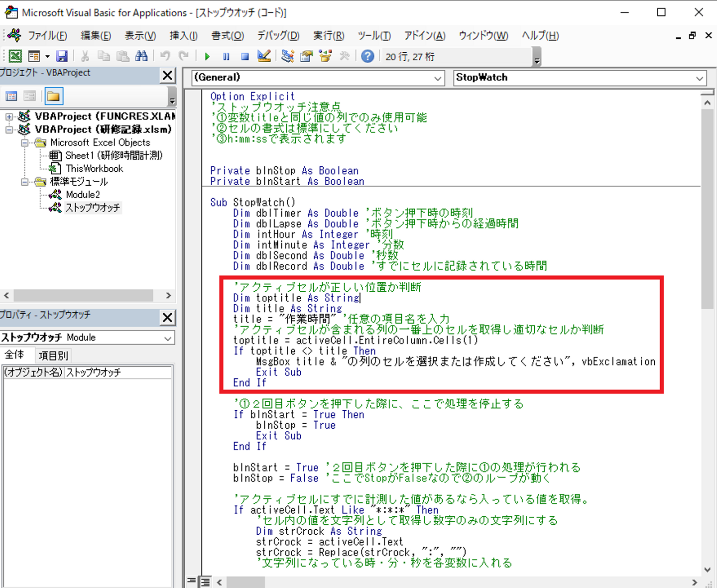Open the StopWatch procedure dropdown
The width and height of the screenshot is (717, 588).
(x=700, y=78)
